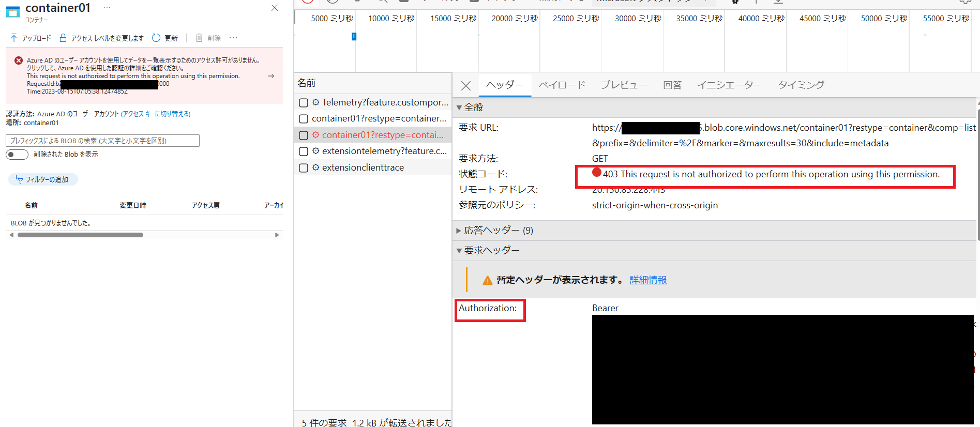Click the gear icon on Telemetry request row
The width and height of the screenshot is (980, 427).
[315, 102]
